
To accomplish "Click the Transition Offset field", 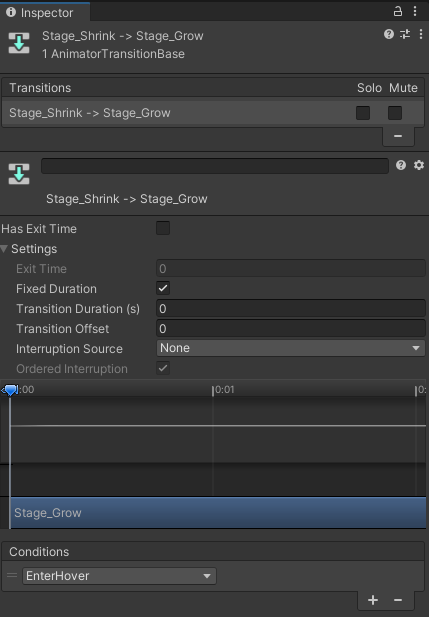I will pos(291,329).
